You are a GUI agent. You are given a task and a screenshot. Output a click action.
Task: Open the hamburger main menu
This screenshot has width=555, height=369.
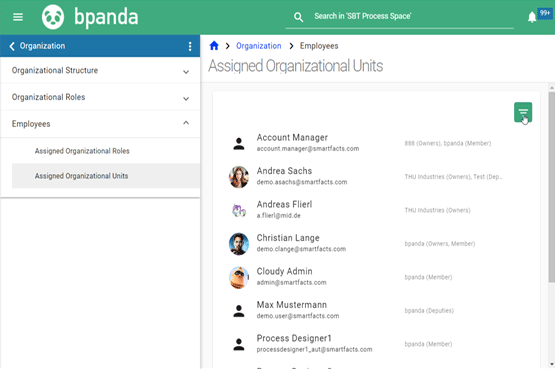[18, 17]
